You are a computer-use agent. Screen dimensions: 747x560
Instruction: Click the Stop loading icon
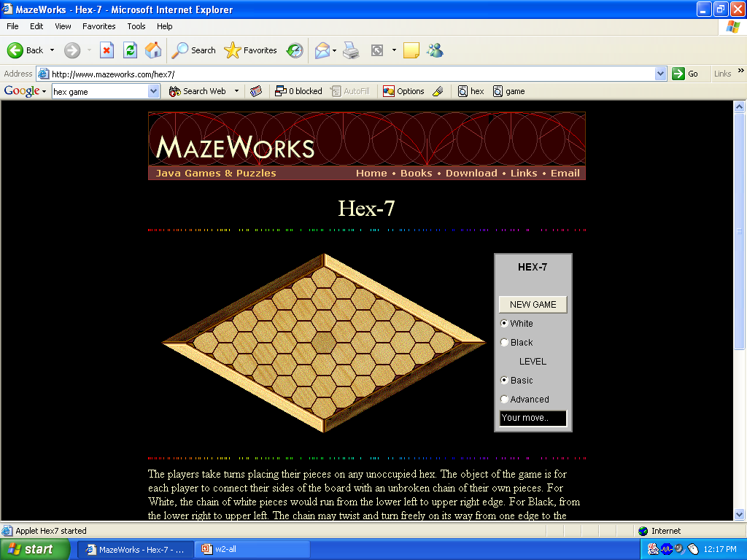tap(107, 50)
